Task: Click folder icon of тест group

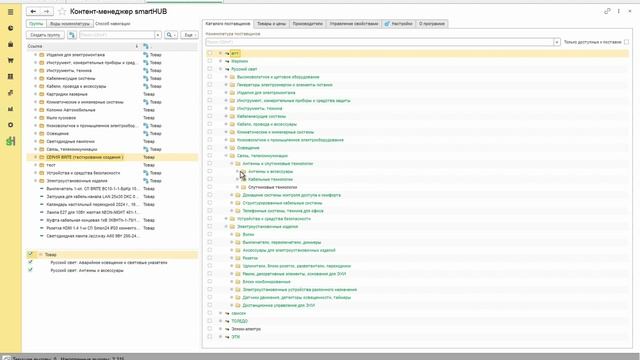Action: (x=42, y=165)
